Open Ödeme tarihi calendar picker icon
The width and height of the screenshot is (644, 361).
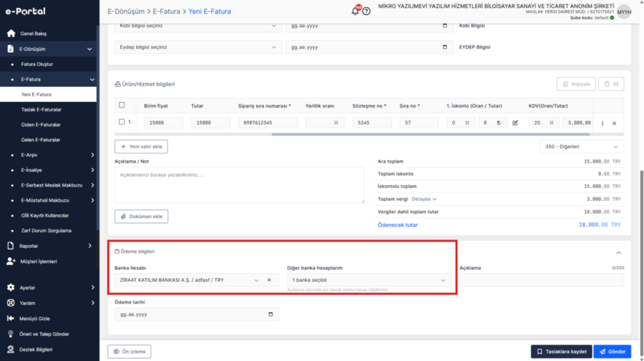click(270, 314)
